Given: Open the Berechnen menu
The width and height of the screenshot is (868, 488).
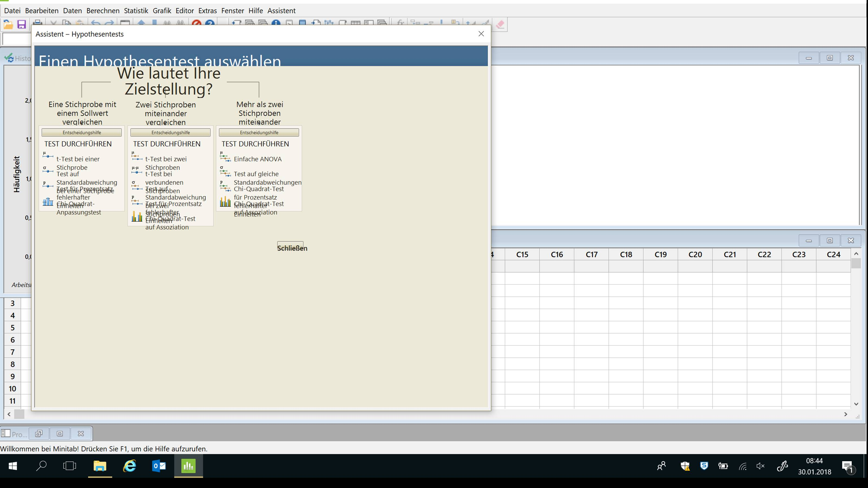Looking at the screenshot, I should tap(103, 10).
